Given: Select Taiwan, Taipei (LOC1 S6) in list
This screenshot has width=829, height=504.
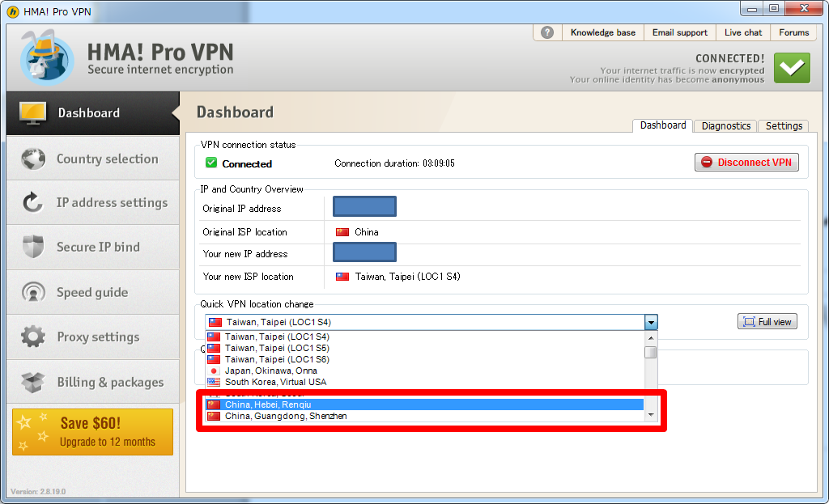Looking at the screenshot, I should tap(424, 359).
